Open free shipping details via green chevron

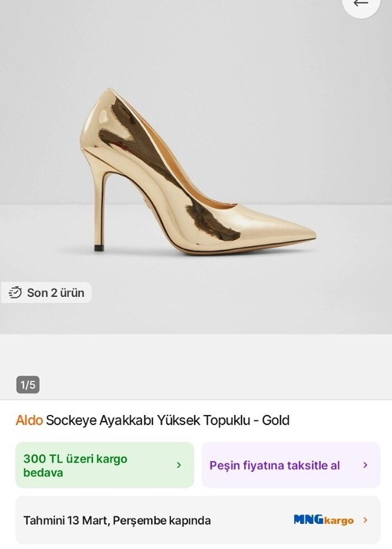click(x=179, y=465)
